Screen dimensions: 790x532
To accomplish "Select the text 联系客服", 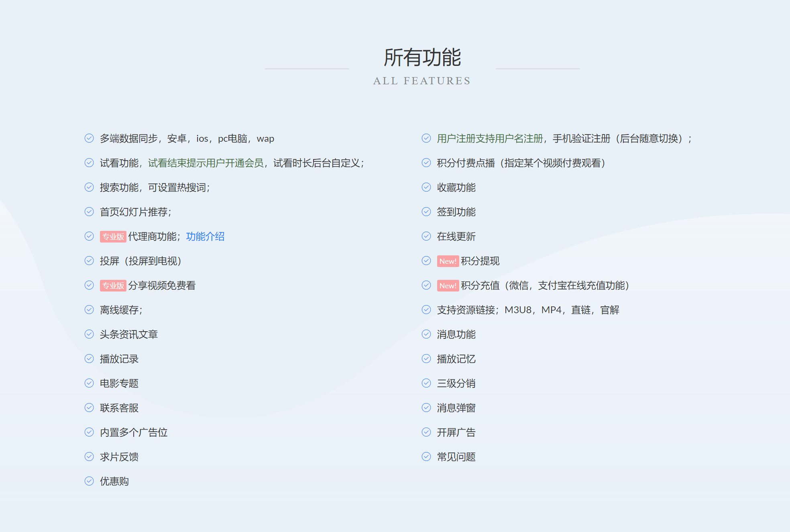I will [x=119, y=408].
